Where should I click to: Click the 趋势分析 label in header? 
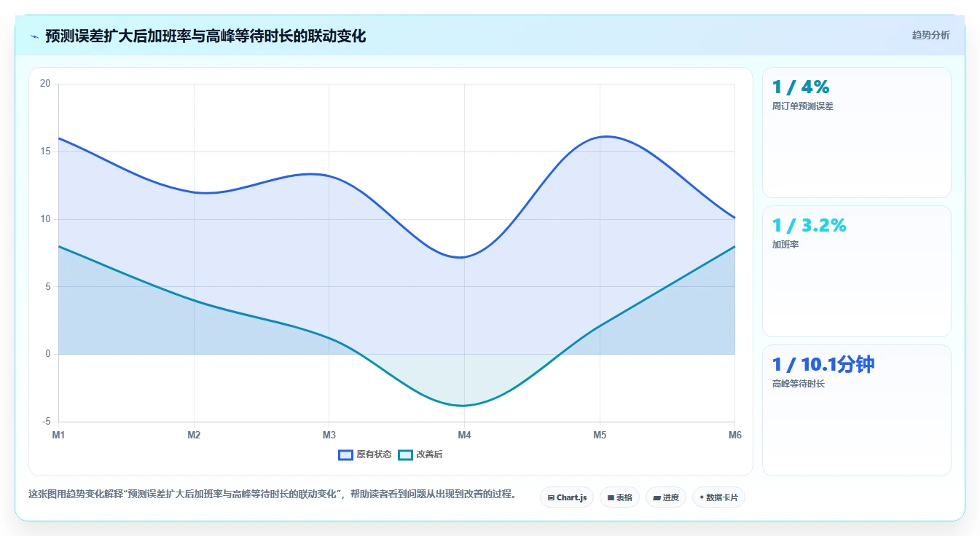(930, 35)
